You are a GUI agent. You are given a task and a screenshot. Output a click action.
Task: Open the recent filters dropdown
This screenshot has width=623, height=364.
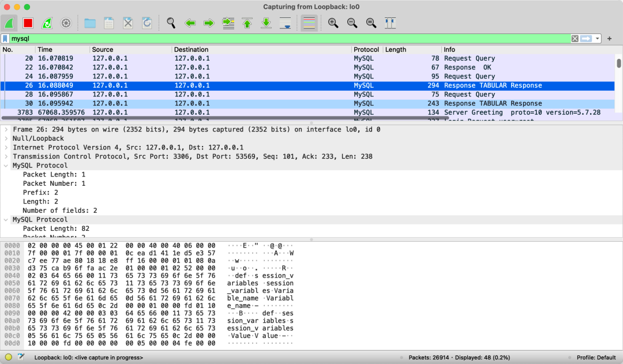click(597, 39)
